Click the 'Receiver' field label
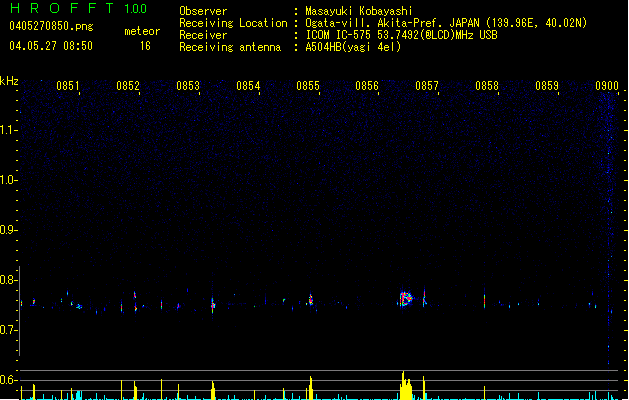This screenshot has height=400, width=629. [x=203, y=35]
